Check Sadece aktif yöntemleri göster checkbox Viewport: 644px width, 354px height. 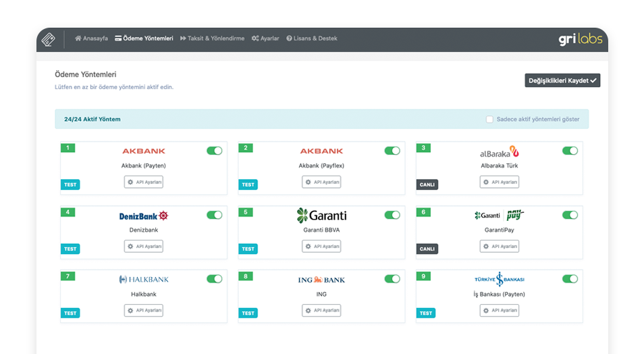[489, 119]
